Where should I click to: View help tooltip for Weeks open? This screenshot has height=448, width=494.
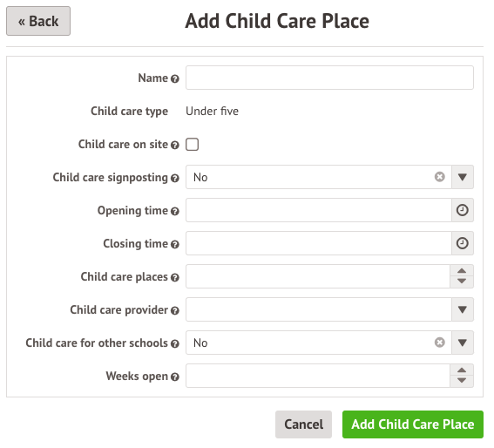[x=175, y=377]
